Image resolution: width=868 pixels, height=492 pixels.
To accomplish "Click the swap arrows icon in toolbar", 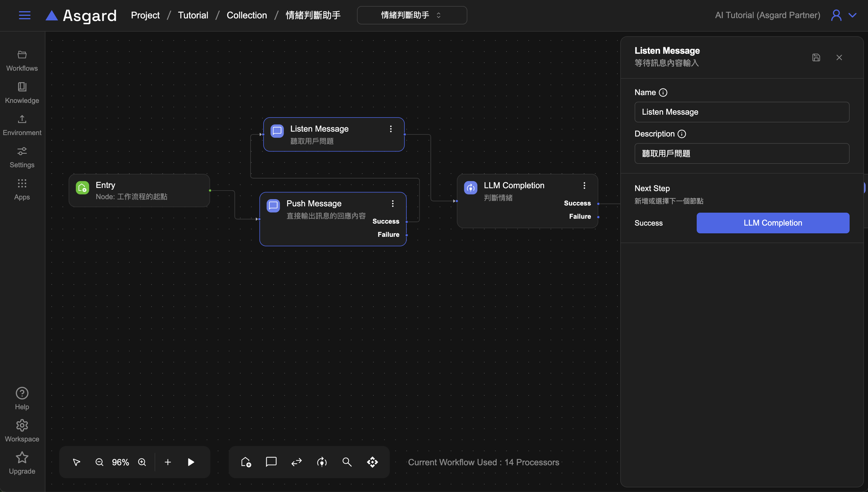I will (296, 462).
